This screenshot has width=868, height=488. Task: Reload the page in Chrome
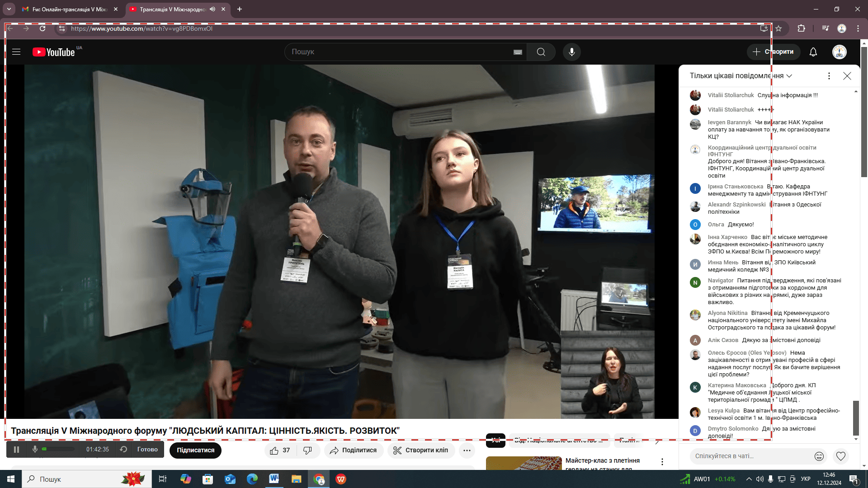point(42,28)
